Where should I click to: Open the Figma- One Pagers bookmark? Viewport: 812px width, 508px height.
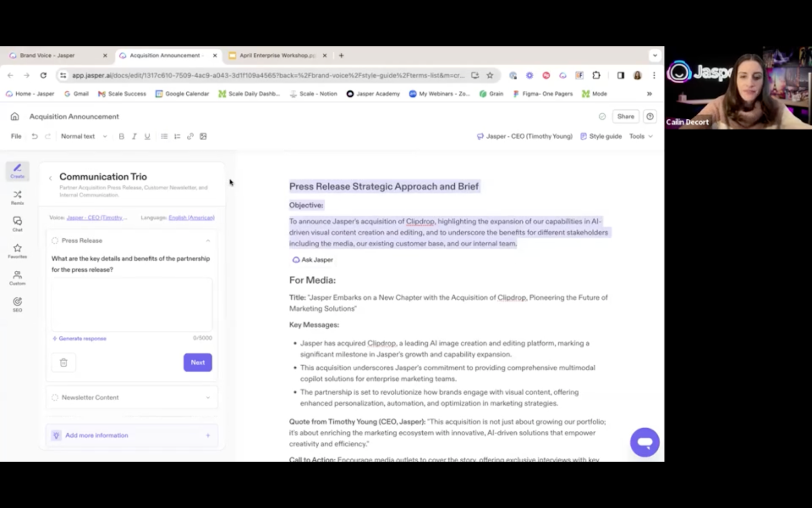[543, 93]
